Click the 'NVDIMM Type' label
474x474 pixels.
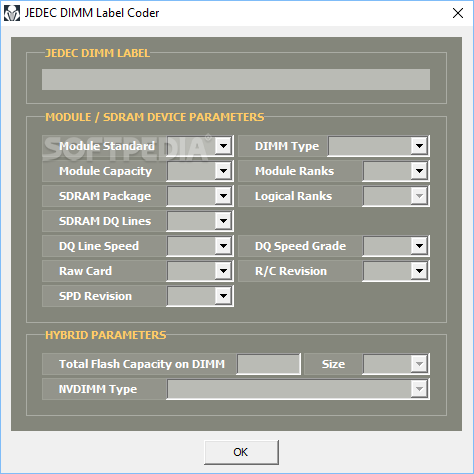click(x=98, y=389)
